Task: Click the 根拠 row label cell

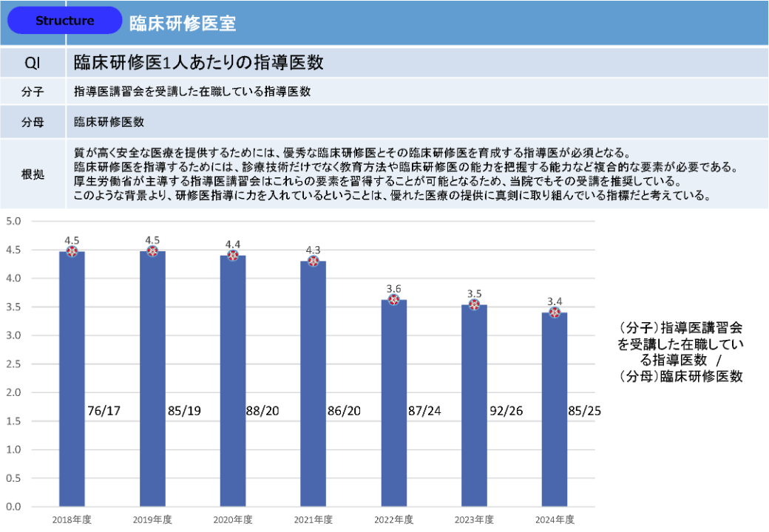Action: 33,174
